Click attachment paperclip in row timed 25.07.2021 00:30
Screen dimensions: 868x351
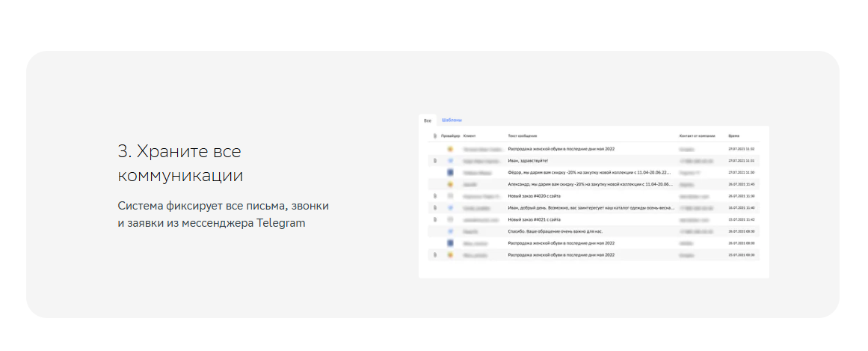coord(435,254)
